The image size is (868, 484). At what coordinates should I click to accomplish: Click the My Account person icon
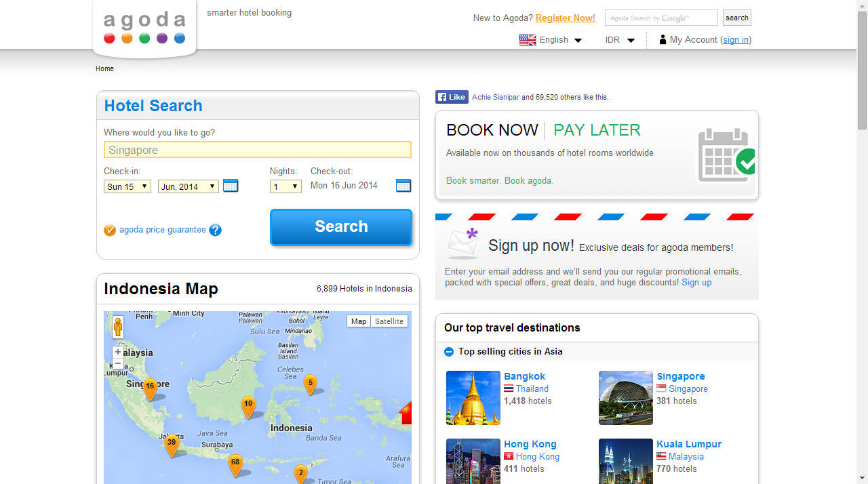tap(663, 40)
